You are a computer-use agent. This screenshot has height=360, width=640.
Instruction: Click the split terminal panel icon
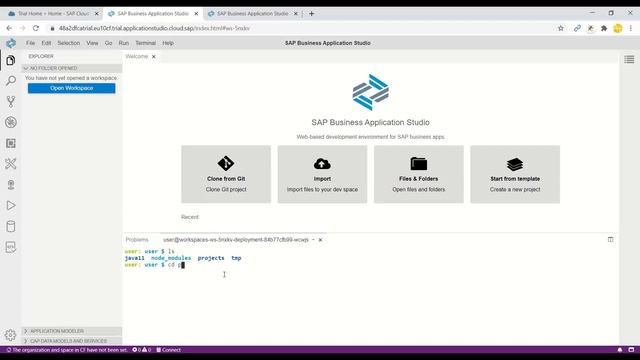point(610,240)
